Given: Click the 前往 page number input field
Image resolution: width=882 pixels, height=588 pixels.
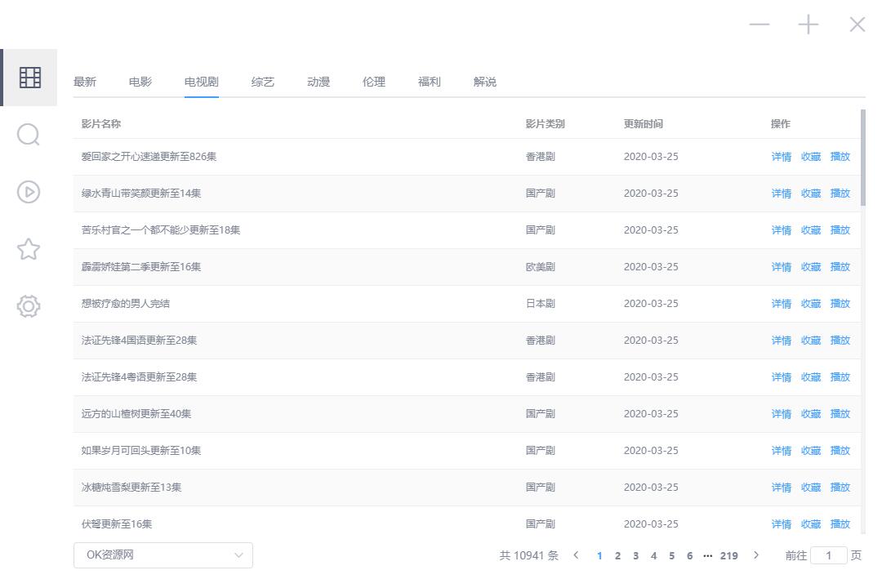Looking at the screenshot, I should tap(829, 555).
